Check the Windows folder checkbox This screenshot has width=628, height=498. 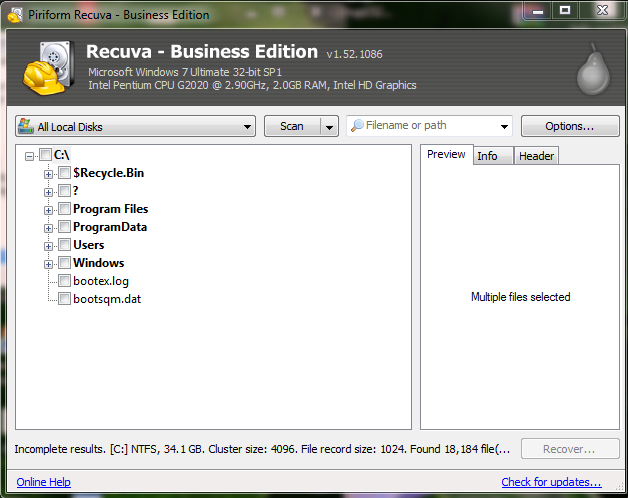64,262
